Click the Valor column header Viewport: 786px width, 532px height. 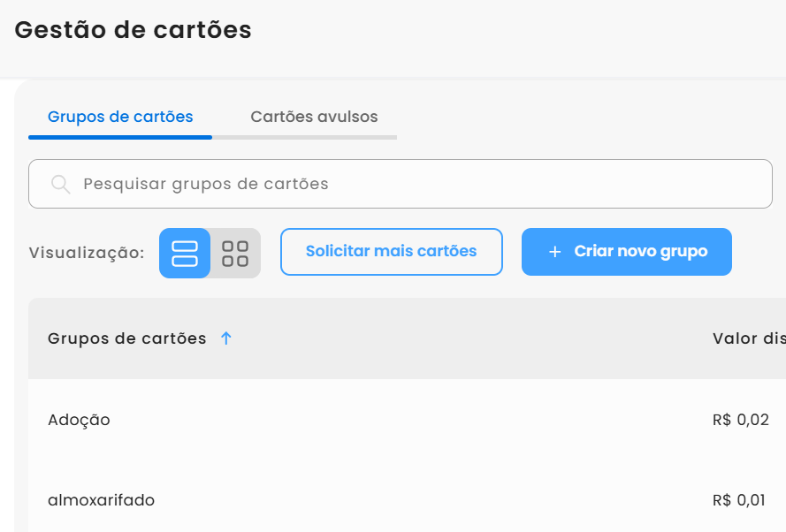(748, 338)
